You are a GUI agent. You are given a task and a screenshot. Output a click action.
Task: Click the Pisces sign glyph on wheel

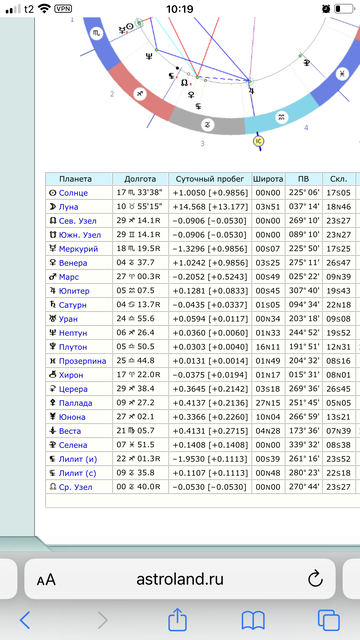tap(342, 74)
